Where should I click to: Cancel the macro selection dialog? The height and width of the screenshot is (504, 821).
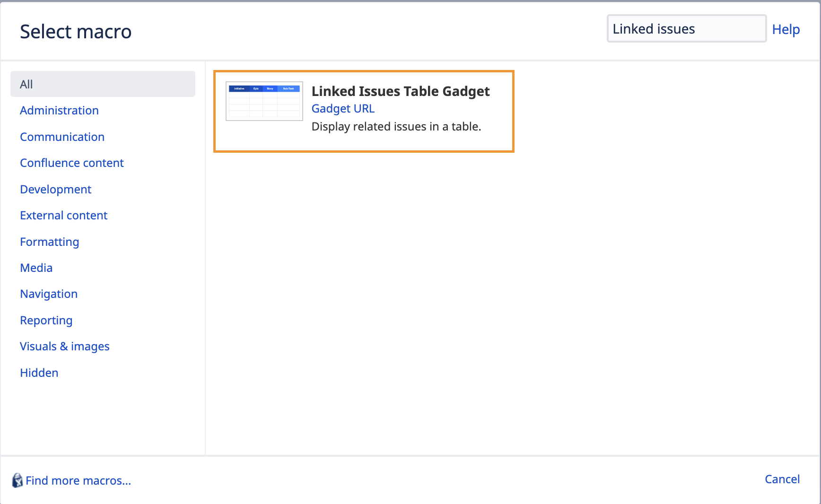(782, 479)
